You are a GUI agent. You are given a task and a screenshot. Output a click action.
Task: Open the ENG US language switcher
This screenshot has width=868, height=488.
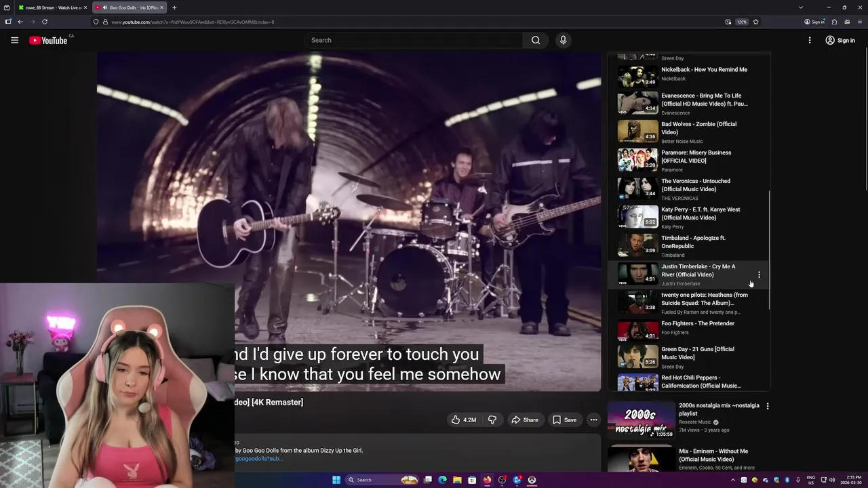pyautogui.click(x=811, y=480)
